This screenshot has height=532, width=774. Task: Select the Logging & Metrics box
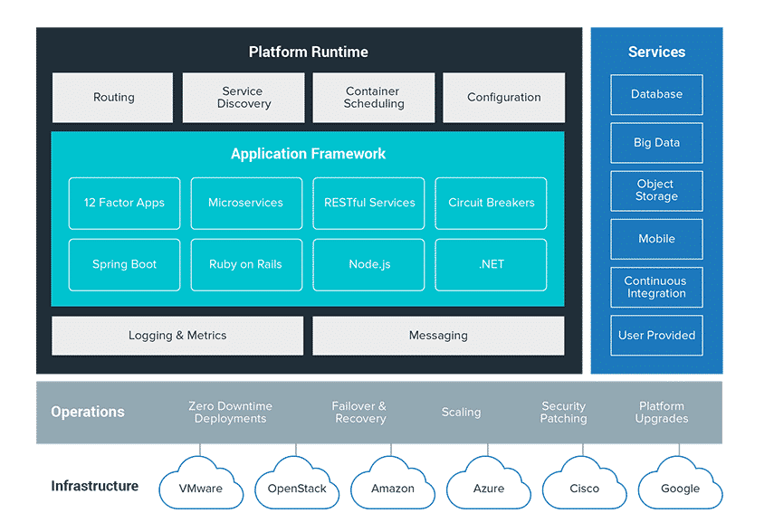[177, 336]
